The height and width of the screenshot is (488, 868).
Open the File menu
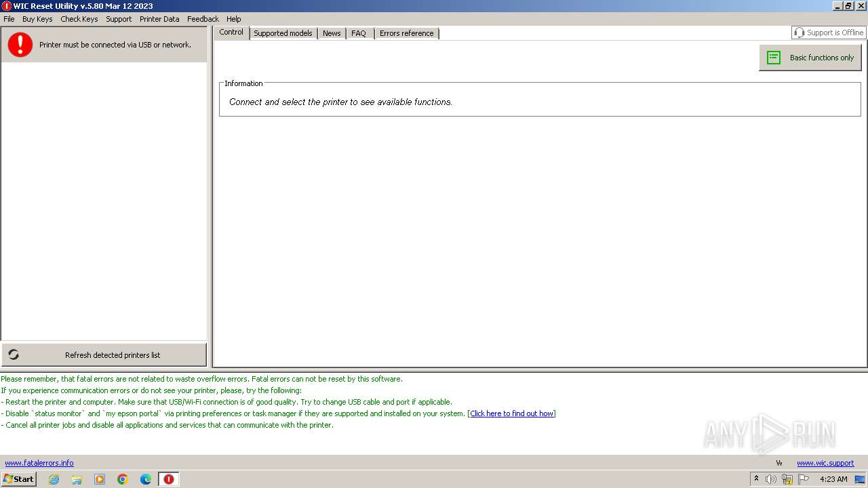[9, 19]
